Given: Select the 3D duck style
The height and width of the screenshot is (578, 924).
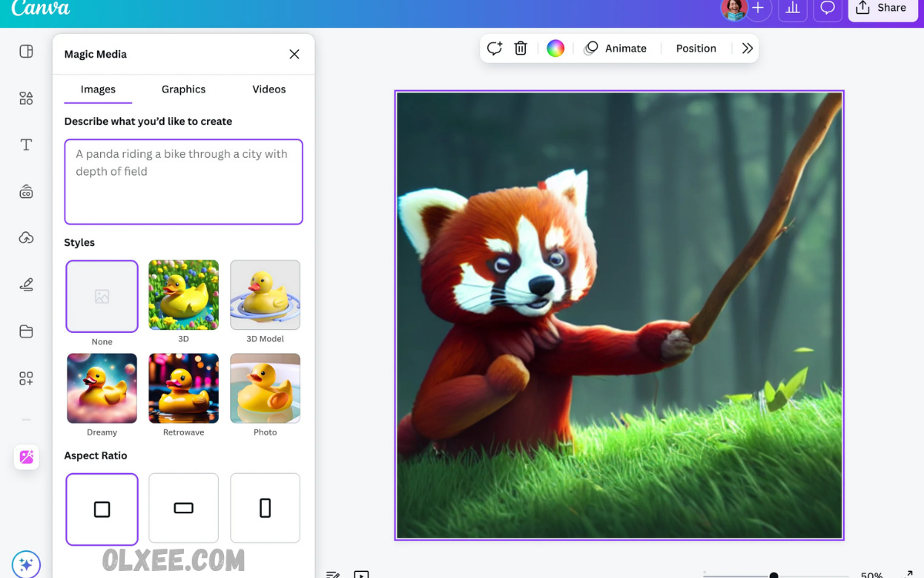Looking at the screenshot, I should coord(183,294).
